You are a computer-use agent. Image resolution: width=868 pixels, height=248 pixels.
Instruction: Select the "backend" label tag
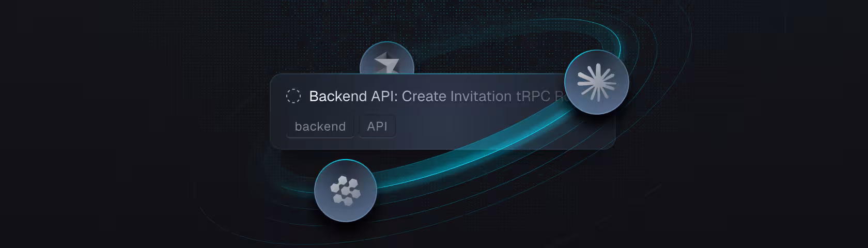pos(320,127)
